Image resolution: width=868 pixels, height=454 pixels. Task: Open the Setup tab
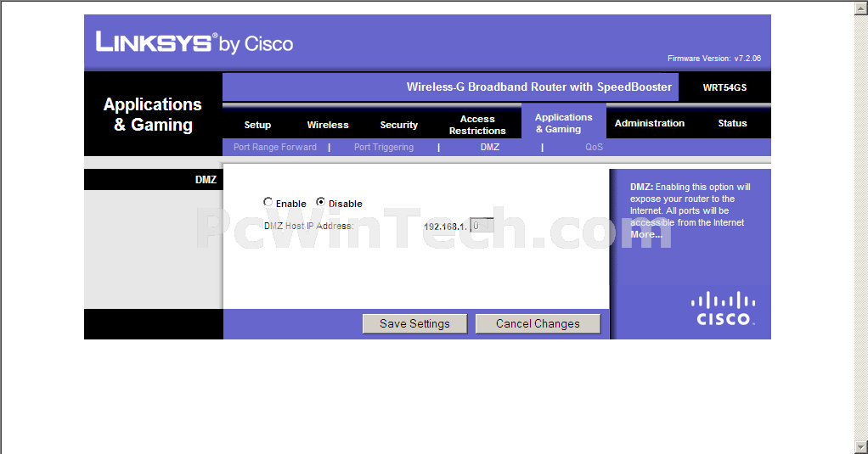257,125
